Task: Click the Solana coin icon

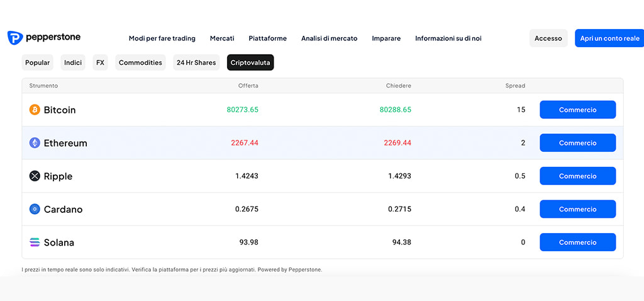Action: pos(35,242)
